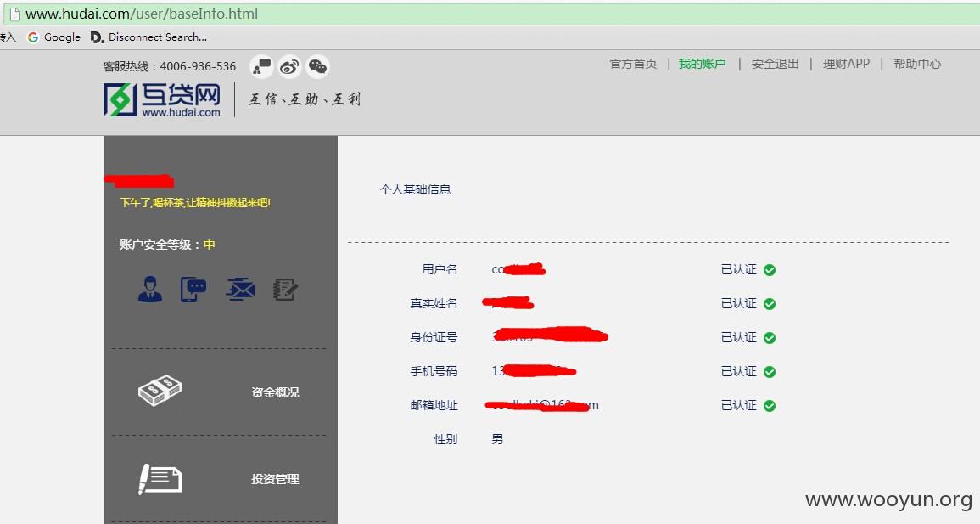980x524 pixels.
Task: Click the 真实姓名 label
Action: pos(434,303)
